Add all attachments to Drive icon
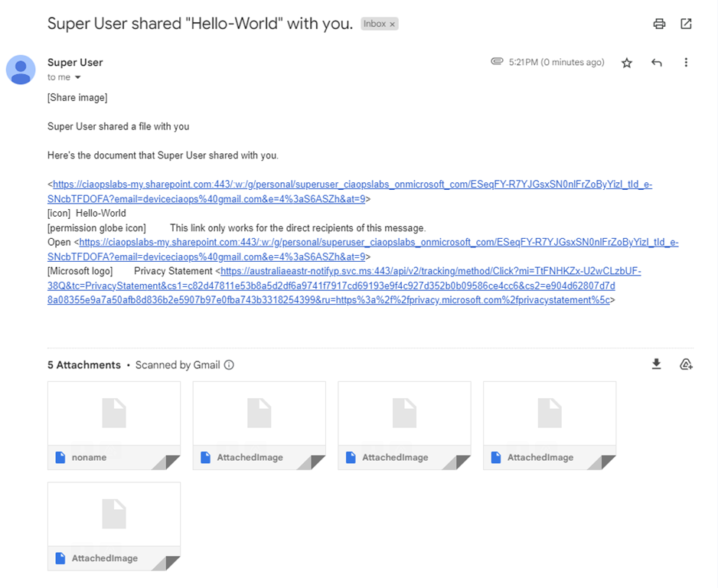The height and width of the screenshot is (588, 718). [x=686, y=364]
